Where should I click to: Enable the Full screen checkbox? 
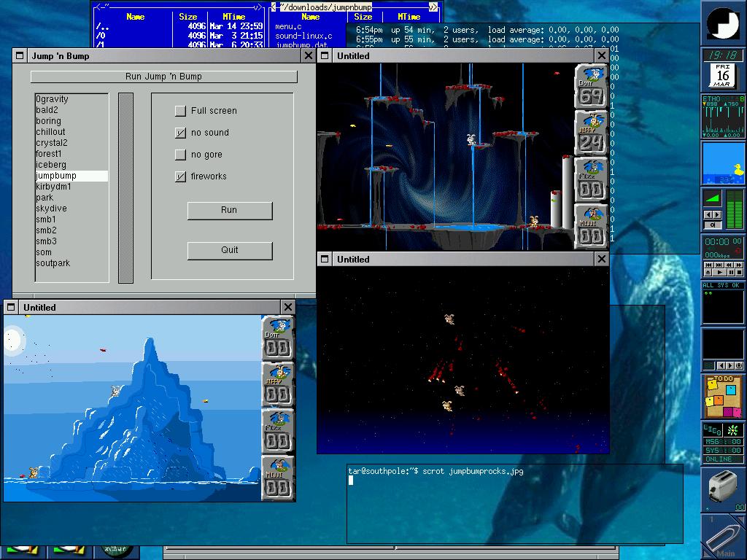181,111
